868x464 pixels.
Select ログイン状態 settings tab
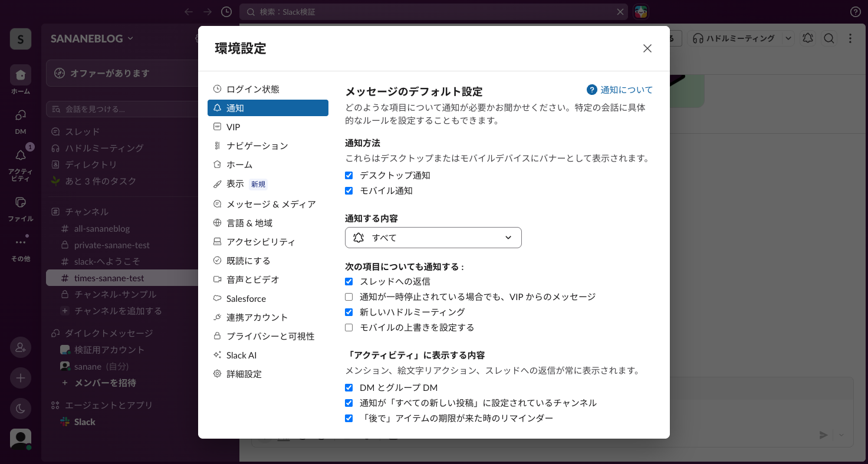pos(268,89)
